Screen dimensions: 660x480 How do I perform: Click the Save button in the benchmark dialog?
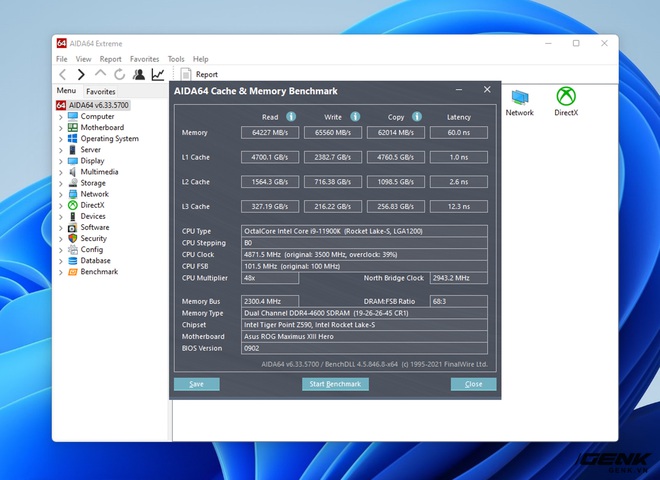[x=197, y=384]
